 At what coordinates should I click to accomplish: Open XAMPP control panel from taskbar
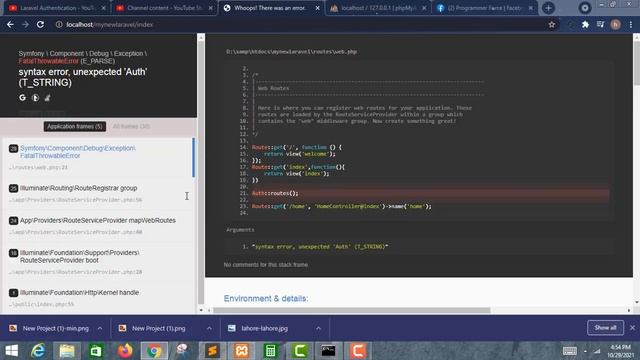click(241, 351)
